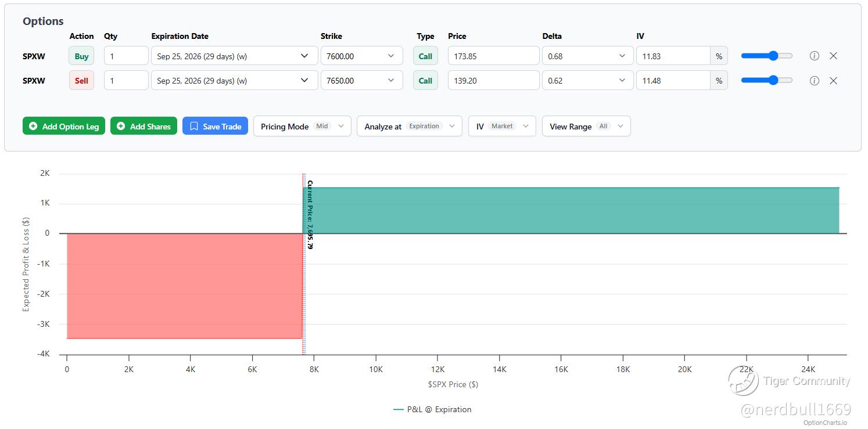The image size is (868, 429).
Task: Click the info icon on the Buy leg row
Action: pyautogui.click(x=815, y=56)
